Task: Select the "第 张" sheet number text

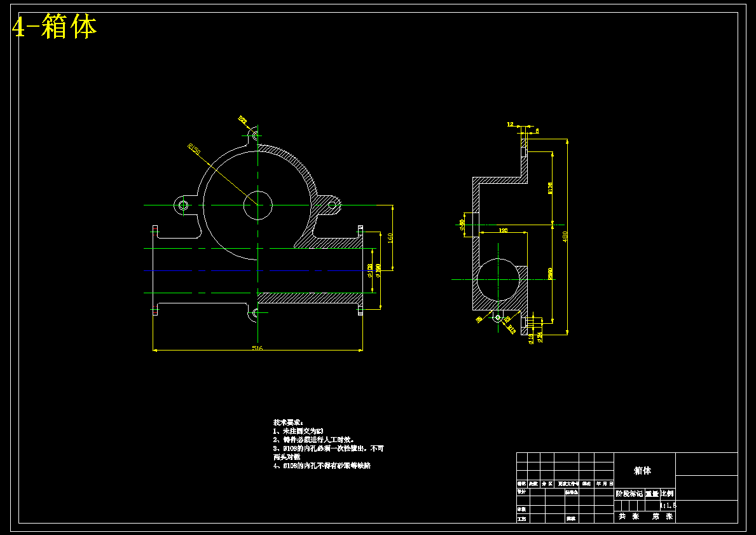Action: tap(663, 516)
